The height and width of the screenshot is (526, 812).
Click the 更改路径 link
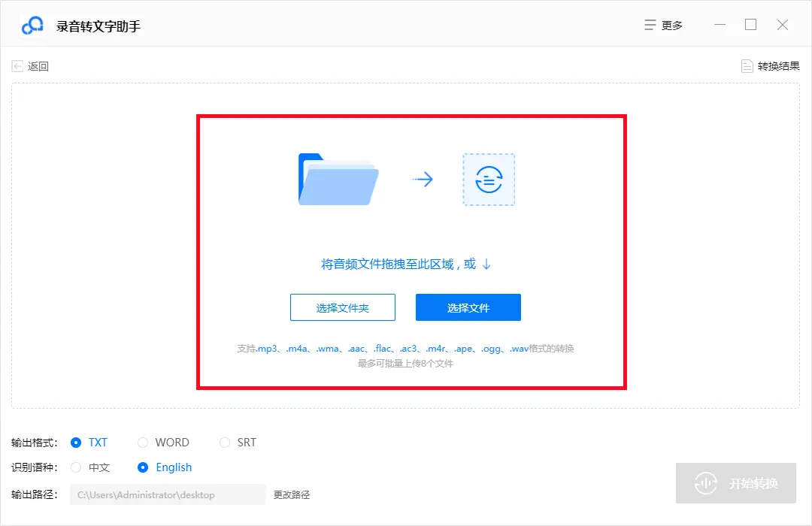click(291, 494)
